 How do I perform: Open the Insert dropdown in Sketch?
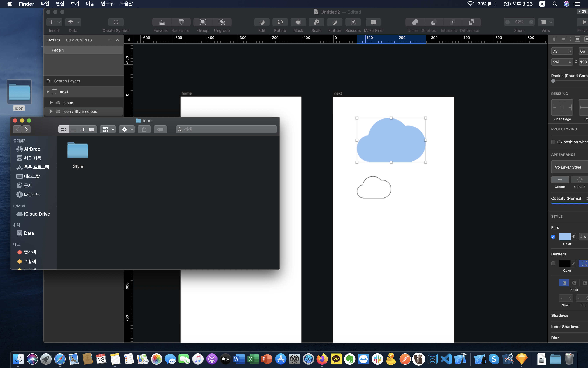point(54,22)
